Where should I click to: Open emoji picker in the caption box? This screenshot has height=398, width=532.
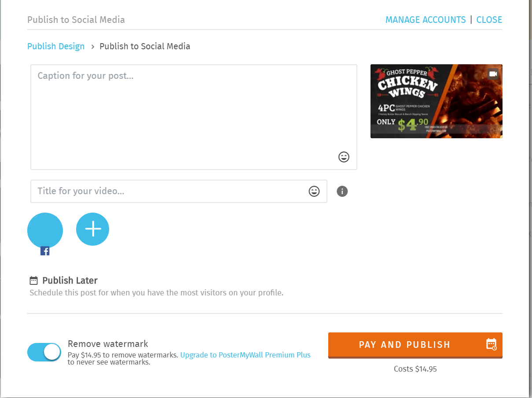click(x=344, y=157)
